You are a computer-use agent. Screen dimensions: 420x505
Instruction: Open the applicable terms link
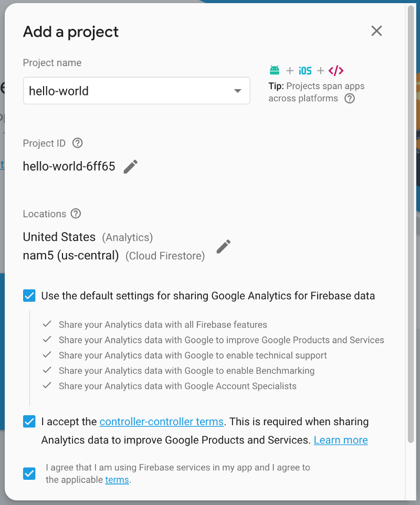click(117, 480)
